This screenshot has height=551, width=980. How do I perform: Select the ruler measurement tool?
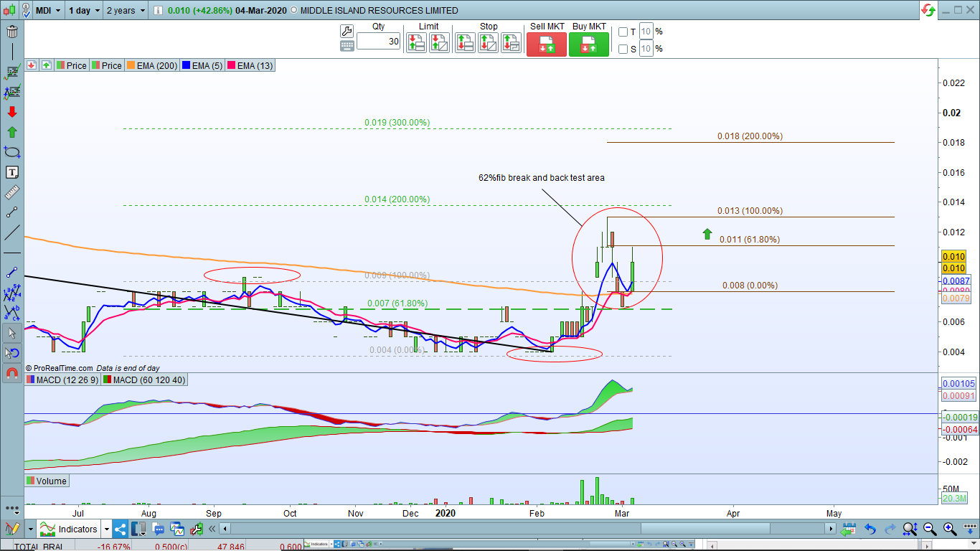point(11,192)
